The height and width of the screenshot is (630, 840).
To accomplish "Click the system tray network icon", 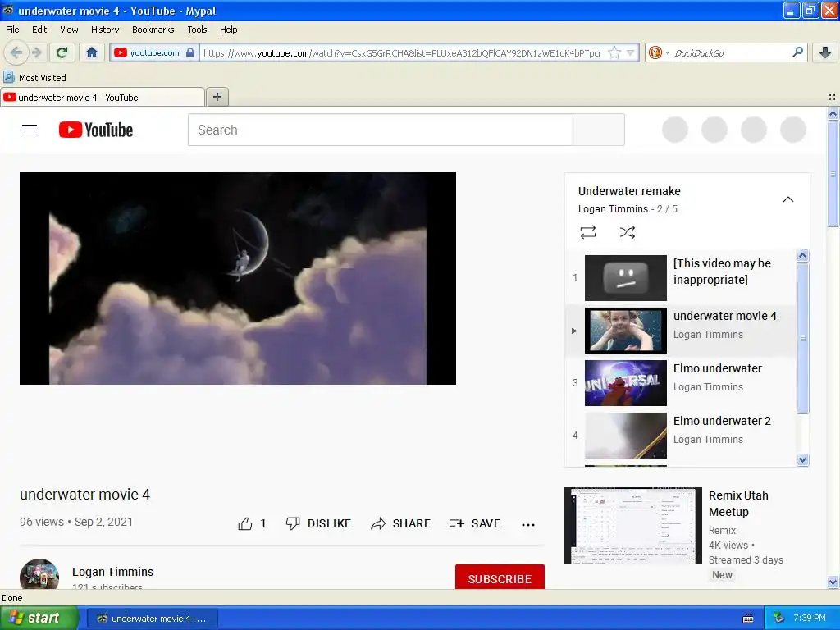I will pos(779,619).
